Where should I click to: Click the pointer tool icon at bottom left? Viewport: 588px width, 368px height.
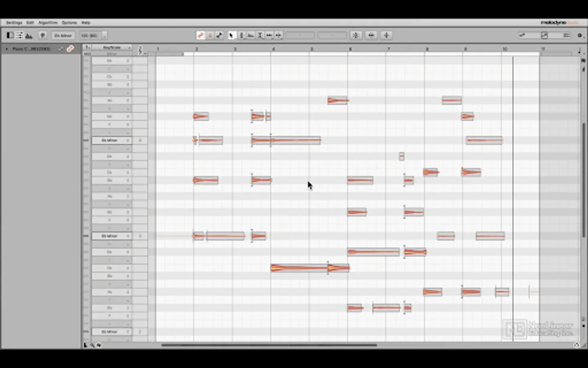tap(85, 345)
